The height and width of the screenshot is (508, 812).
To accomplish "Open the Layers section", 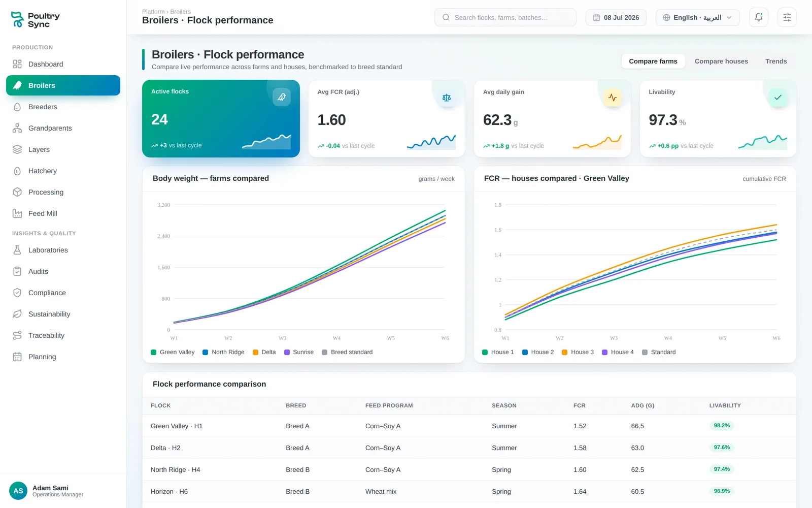I will (x=63, y=149).
